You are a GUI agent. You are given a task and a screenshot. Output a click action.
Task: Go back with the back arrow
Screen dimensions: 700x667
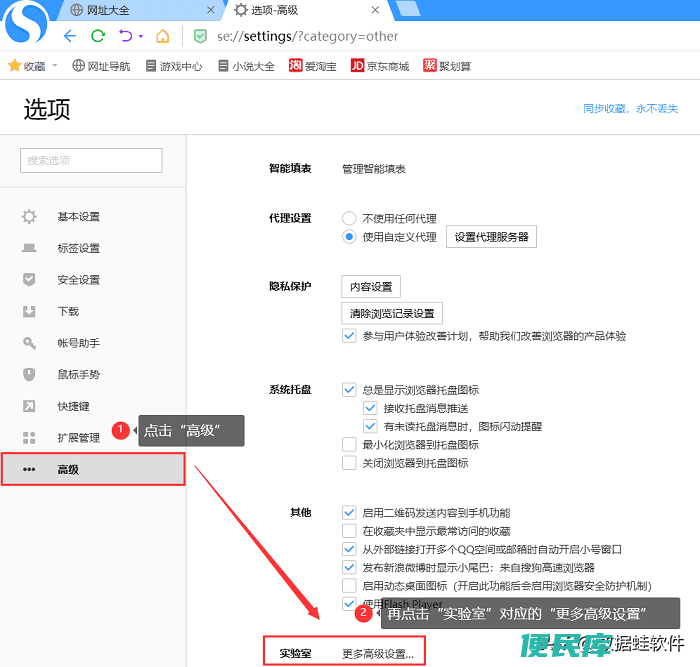pos(70,36)
